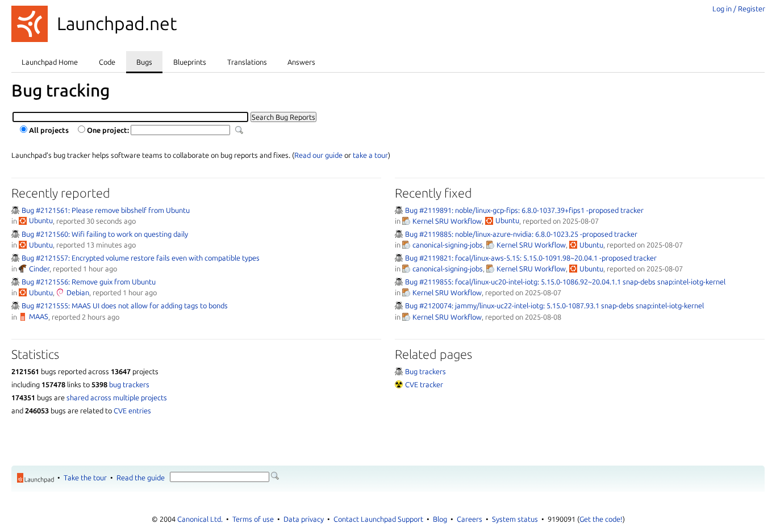Screen dimensions: 776x532
Task: Click Ubuntu icon under Bug #2121560
Action: pyautogui.click(x=23, y=245)
